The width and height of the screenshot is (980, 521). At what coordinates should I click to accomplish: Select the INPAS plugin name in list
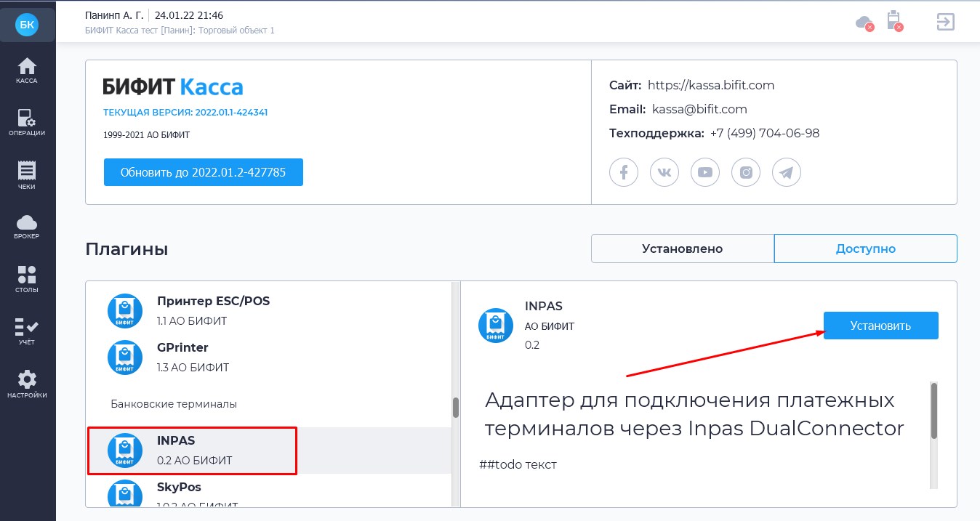(x=176, y=440)
